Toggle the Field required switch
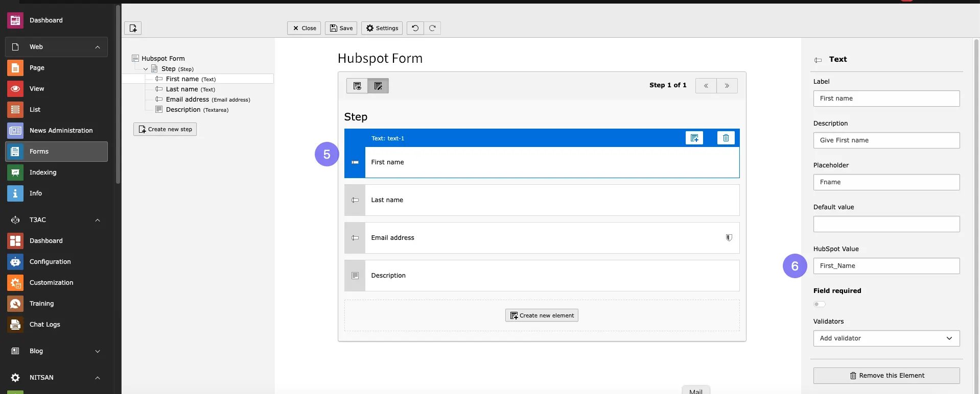 point(820,304)
